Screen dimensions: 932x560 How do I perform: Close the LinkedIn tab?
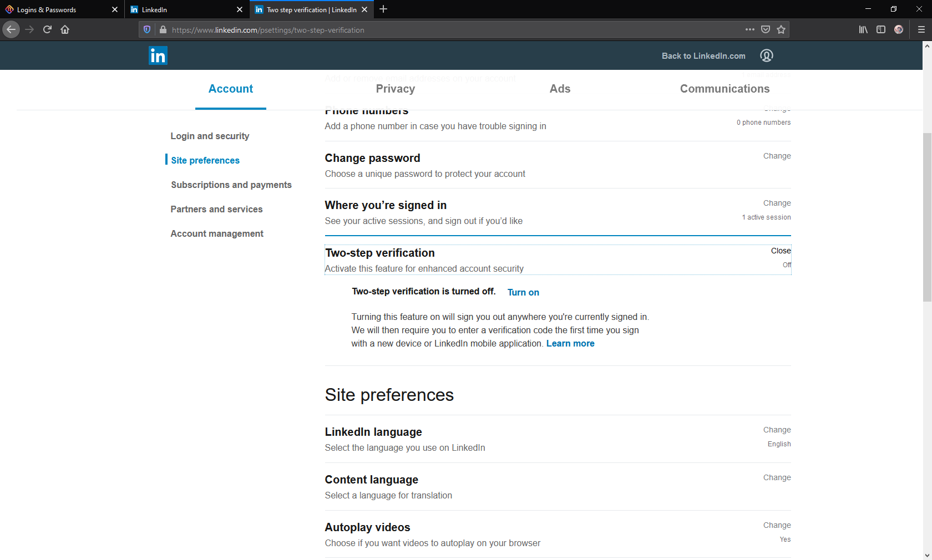240,9
